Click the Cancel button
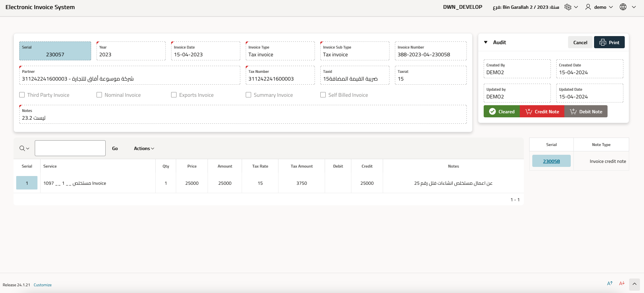The height and width of the screenshot is (293, 644). click(x=580, y=42)
